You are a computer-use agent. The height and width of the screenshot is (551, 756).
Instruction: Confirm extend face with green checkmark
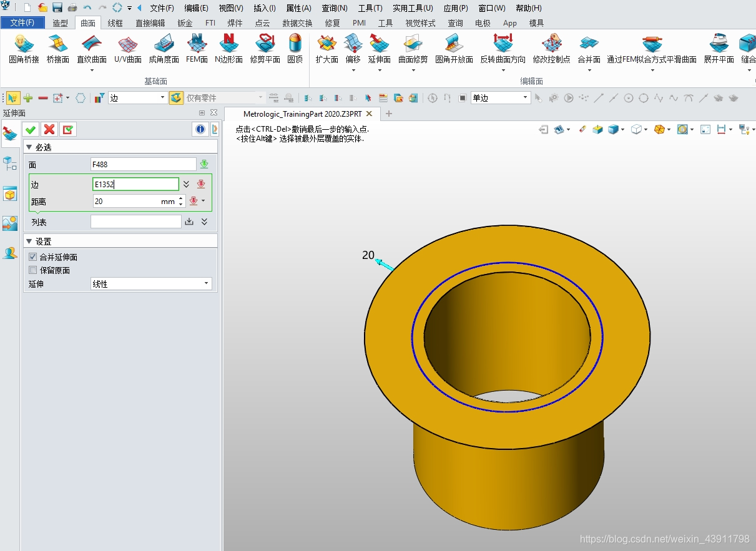pyautogui.click(x=31, y=129)
